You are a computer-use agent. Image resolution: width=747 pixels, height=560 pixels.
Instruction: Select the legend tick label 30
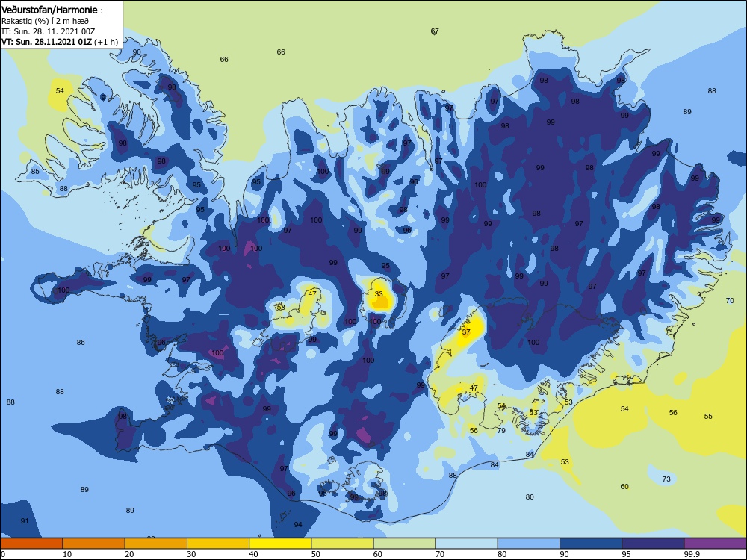[x=191, y=554]
